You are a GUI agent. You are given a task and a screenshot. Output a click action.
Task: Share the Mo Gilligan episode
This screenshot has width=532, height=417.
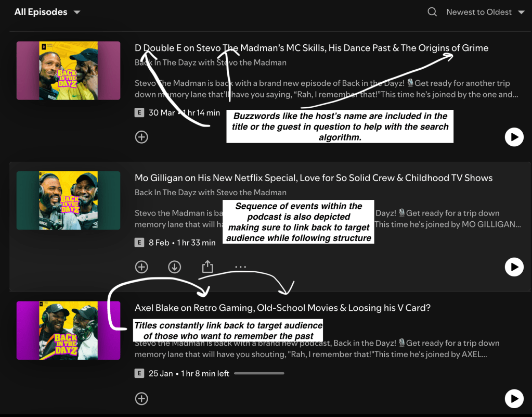[207, 267]
